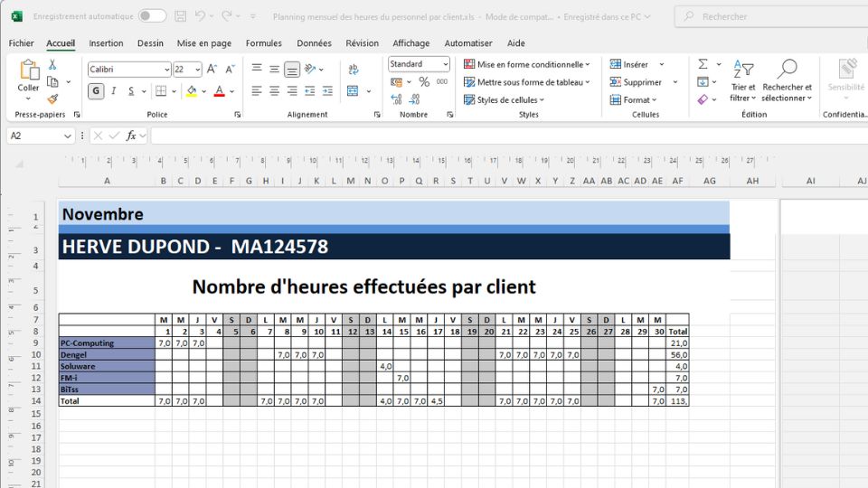The image size is (868, 488).
Task: Click the scissors Cut icon
Action: pos(52,64)
